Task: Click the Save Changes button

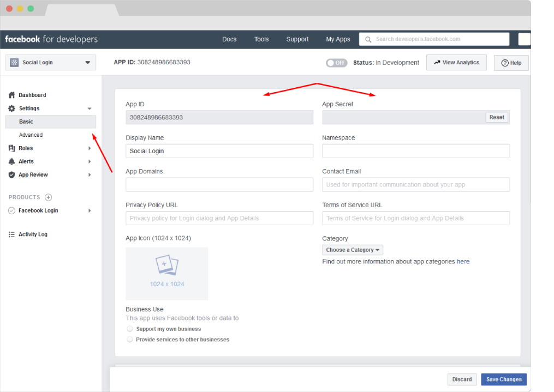Action: click(503, 379)
